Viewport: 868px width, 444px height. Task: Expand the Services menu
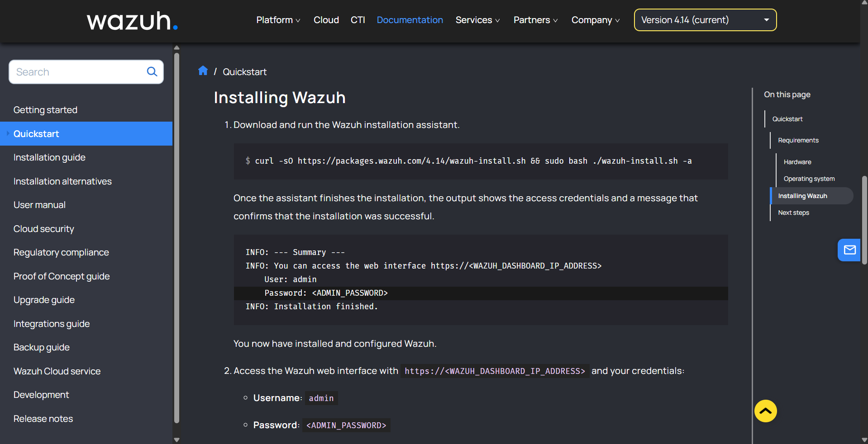pyautogui.click(x=477, y=20)
